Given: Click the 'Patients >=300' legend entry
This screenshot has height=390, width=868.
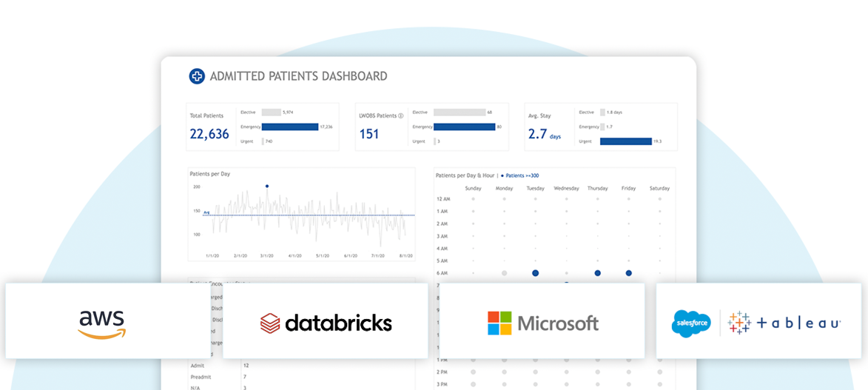Looking at the screenshot, I should 519,175.
